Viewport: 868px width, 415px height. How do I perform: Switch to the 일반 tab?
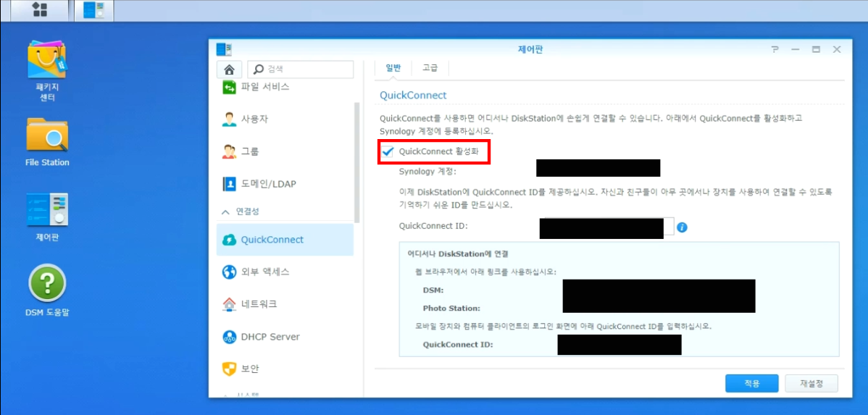click(x=393, y=68)
